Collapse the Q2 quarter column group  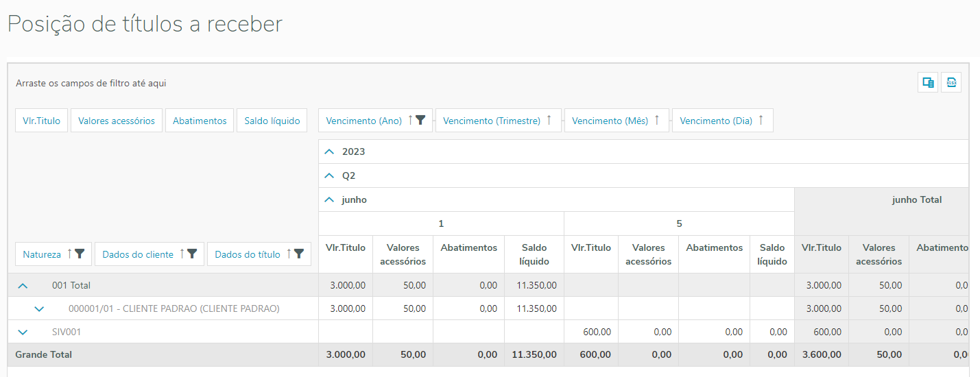tap(330, 175)
